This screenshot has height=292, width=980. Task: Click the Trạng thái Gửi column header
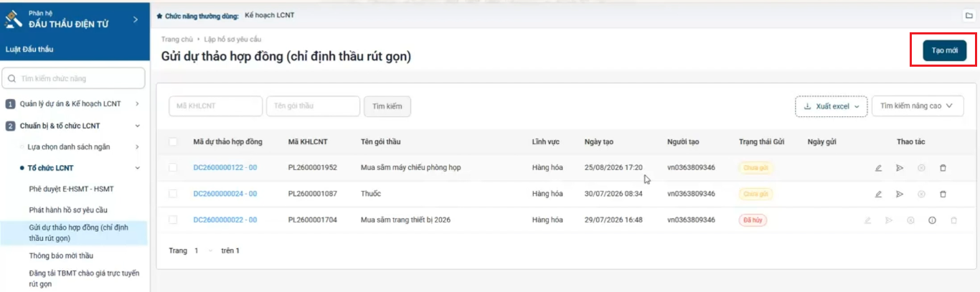761,142
